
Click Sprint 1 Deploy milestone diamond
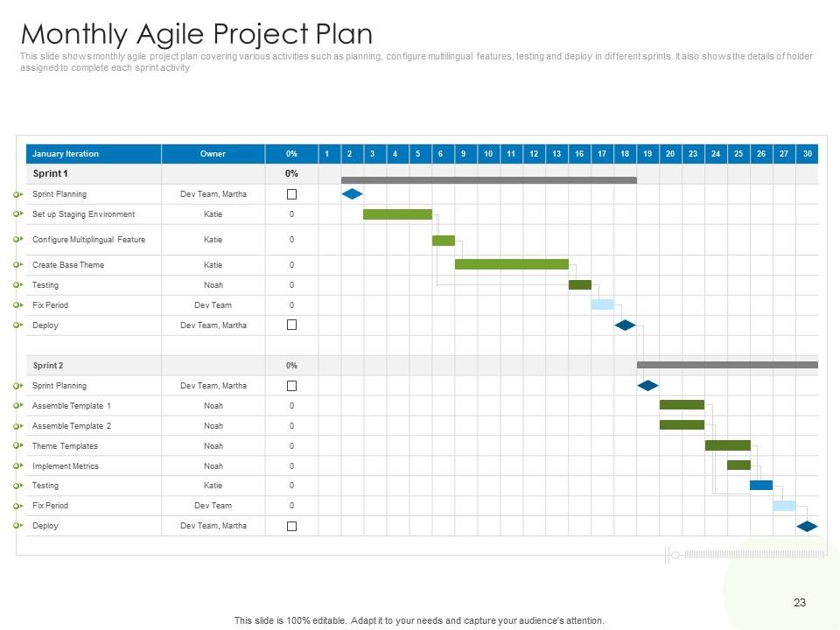pos(625,325)
